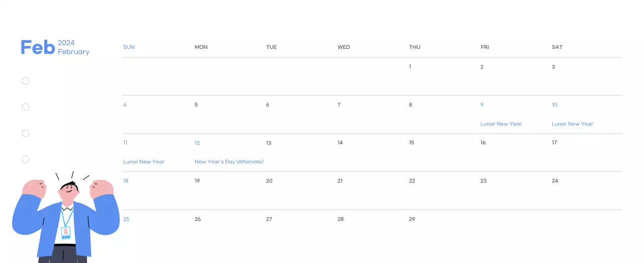644x263 pixels.
Task: Click the large blue Feb title
Action: coord(38,47)
